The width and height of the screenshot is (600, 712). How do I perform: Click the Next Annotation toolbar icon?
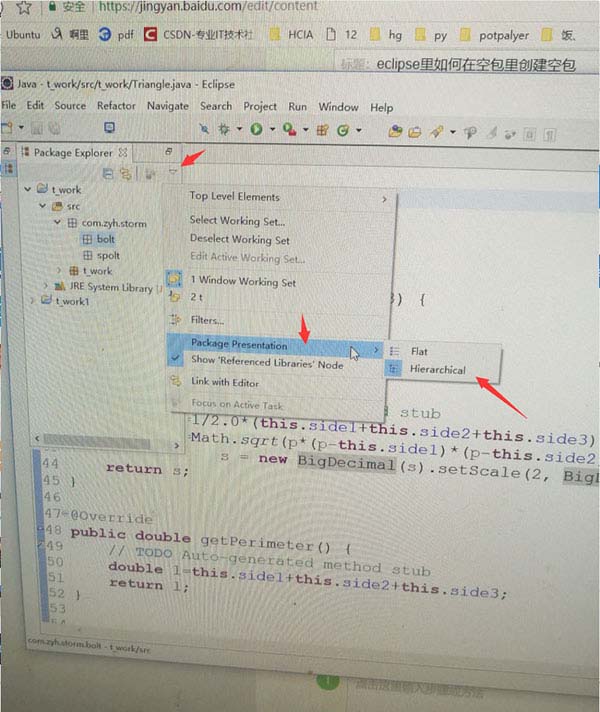point(511,134)
